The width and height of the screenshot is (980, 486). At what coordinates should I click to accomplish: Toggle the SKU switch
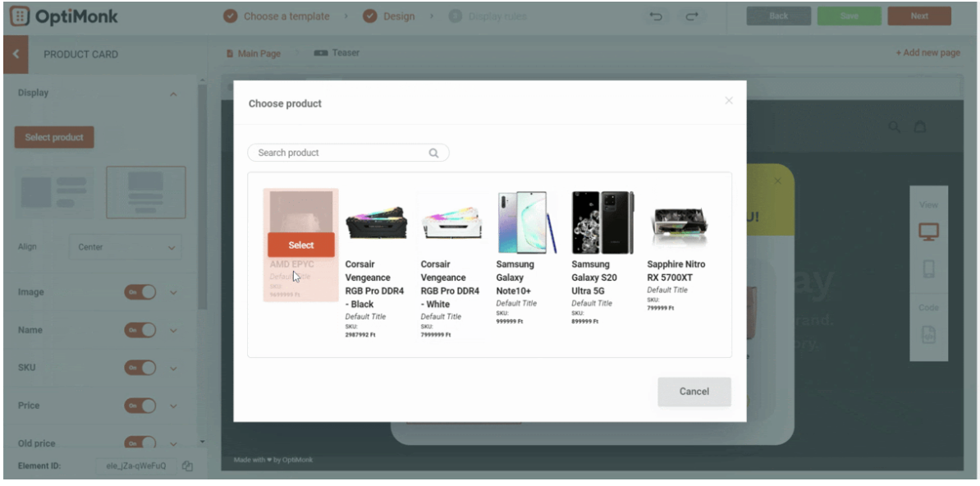point(140,368)
